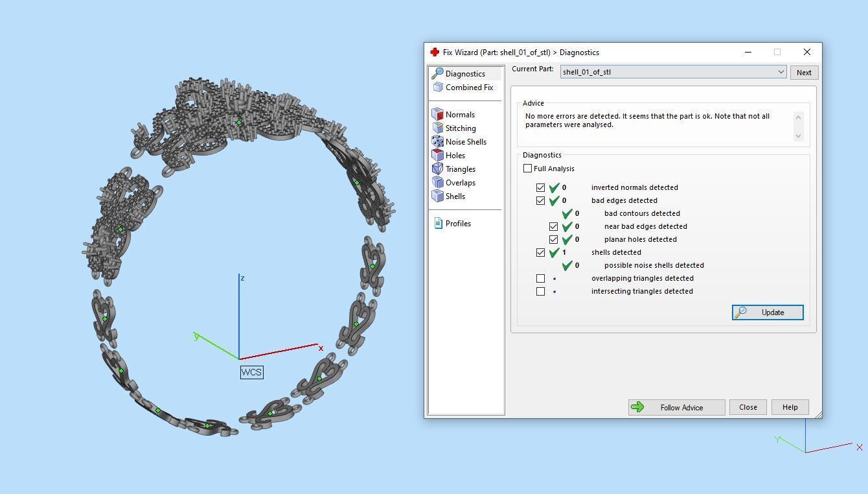This screenshot has height=494, width=868.
Task: Enable the Full Analysis checkbox
Action: [x=528, y=169]
